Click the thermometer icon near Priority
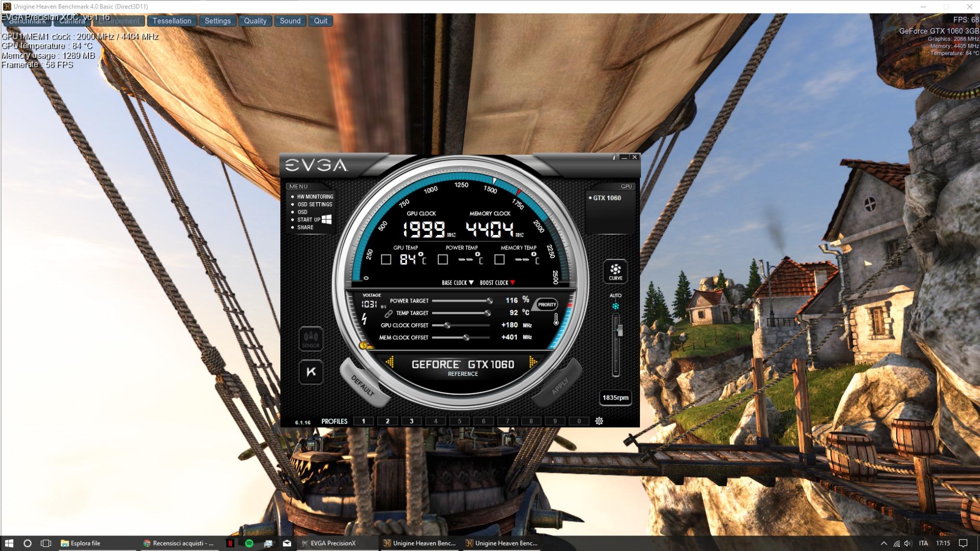 click(556, 320)
